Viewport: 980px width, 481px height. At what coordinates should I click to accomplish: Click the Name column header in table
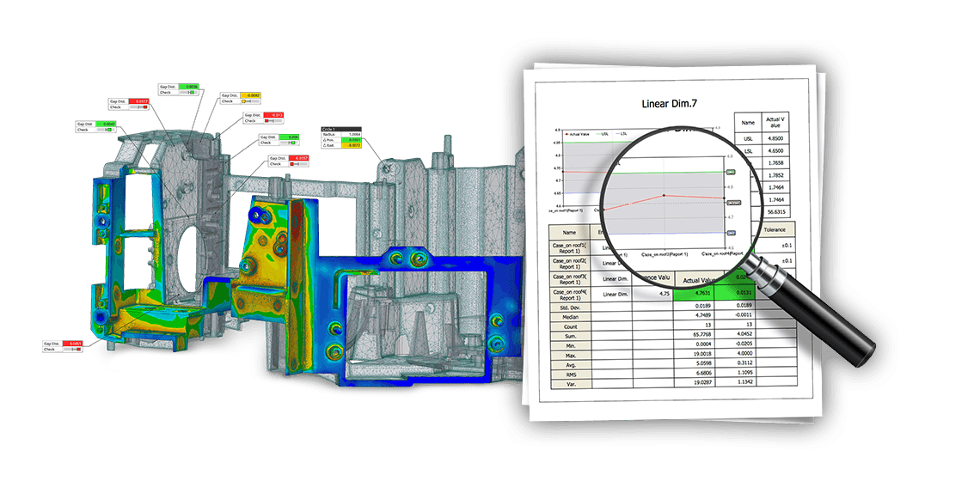click(570, 231)
